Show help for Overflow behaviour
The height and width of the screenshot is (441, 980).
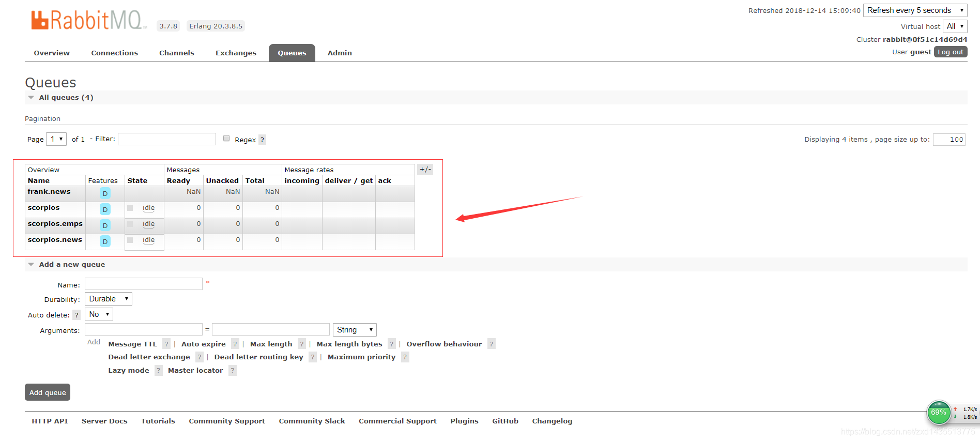coord(492,344)
